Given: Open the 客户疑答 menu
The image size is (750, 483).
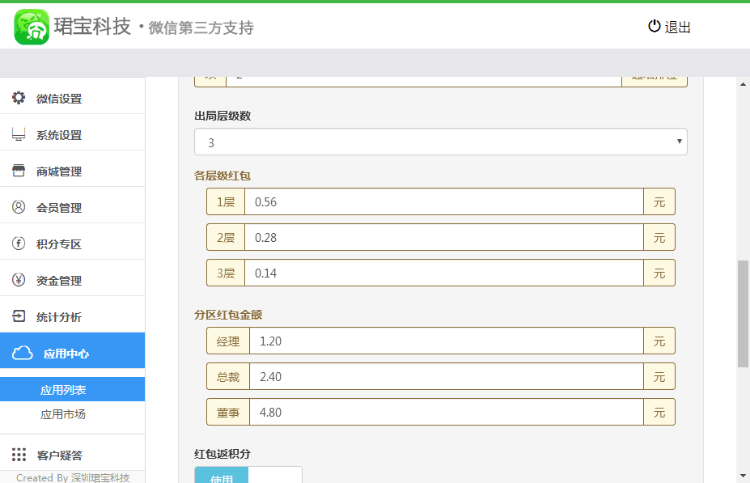Looking at the screenshot, I should click(x=73, y=453).
